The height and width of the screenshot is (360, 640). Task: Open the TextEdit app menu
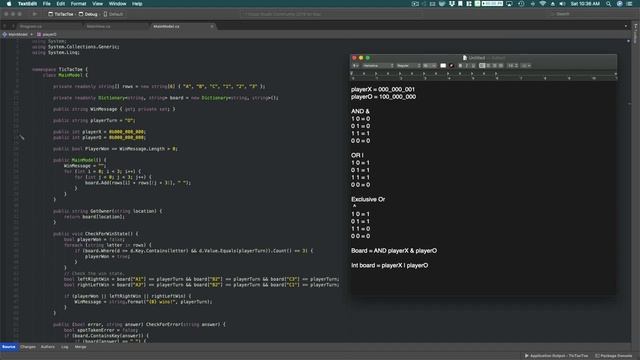[x=27, y=4]
